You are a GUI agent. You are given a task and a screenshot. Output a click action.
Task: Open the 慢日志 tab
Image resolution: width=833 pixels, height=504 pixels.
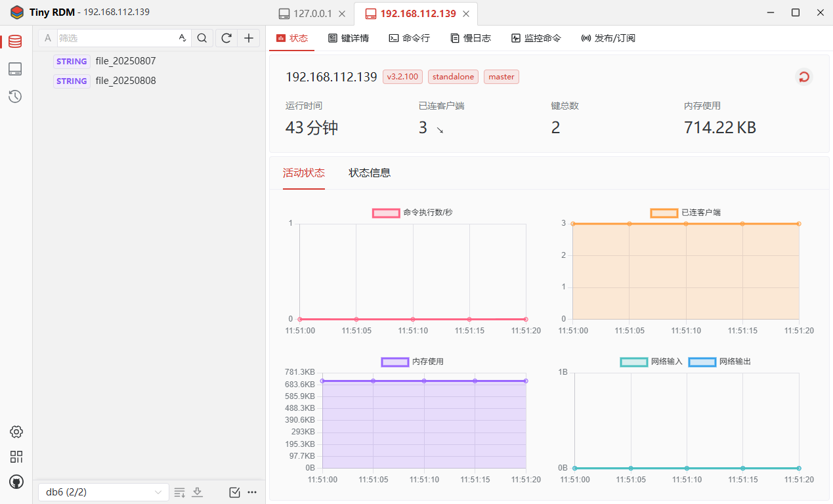[x=471, y=38]
